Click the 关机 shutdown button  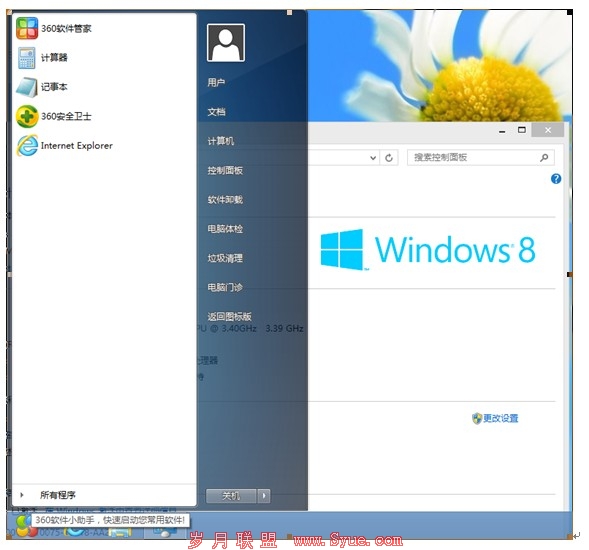(231, 496)
